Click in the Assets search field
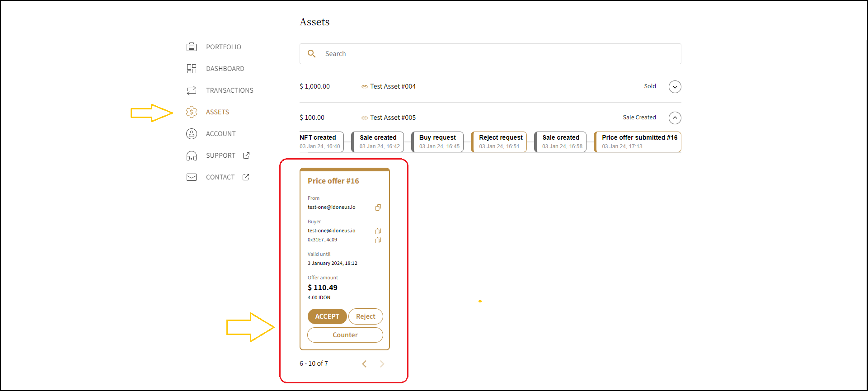Screen dimensions: 868x391 pyautogui.click(x=497, y=54)
